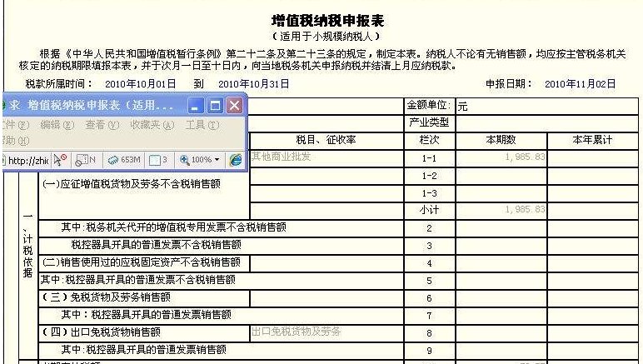Click the label 其中:税务机关代开的增值税专用发票不含税销售额
Image resolution: width=643 pixels, height=364 pixels.
click(173, 227)
